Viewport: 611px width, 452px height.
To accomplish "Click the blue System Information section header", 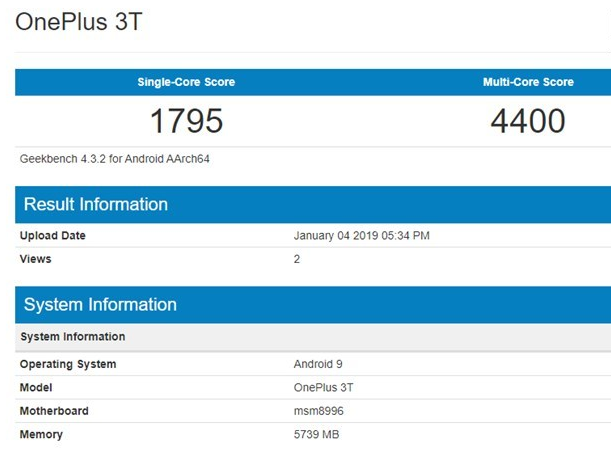I will (313, 305).
